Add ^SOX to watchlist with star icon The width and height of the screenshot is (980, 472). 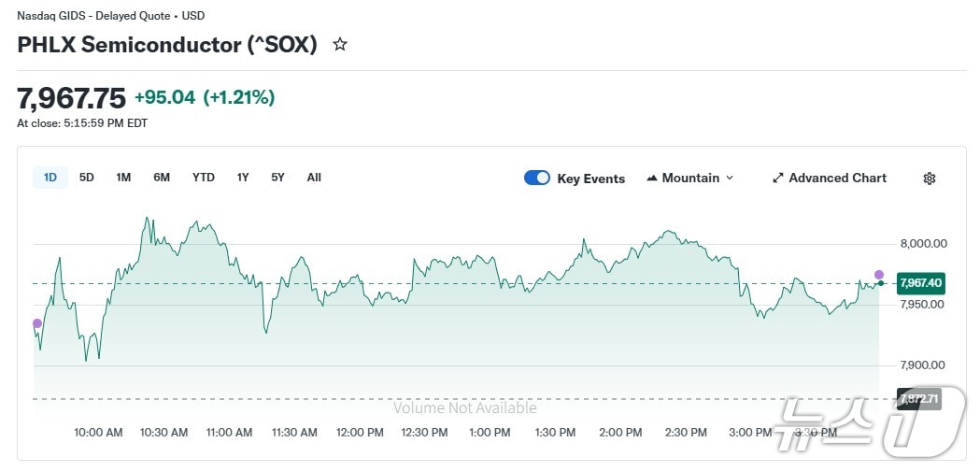(340, 44)
